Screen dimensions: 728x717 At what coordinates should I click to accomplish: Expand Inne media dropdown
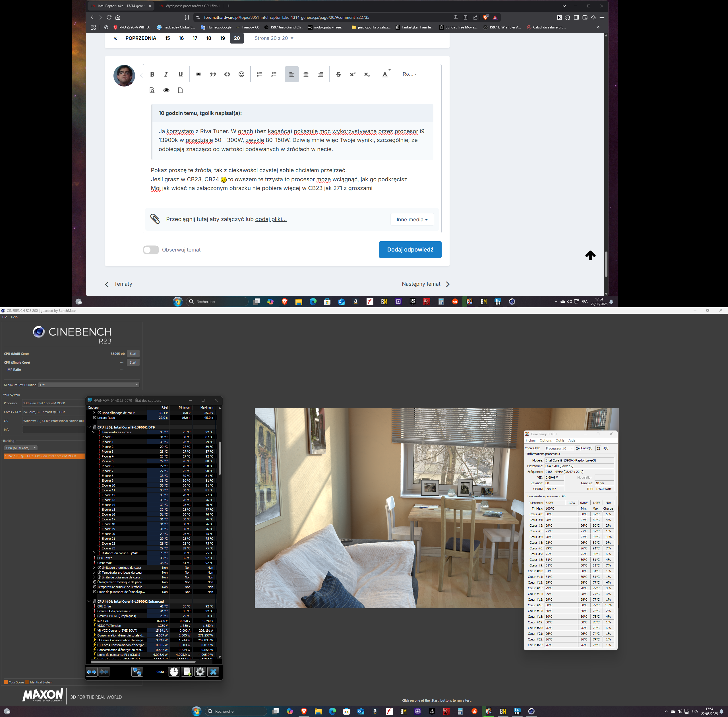[x=412, y=220]
